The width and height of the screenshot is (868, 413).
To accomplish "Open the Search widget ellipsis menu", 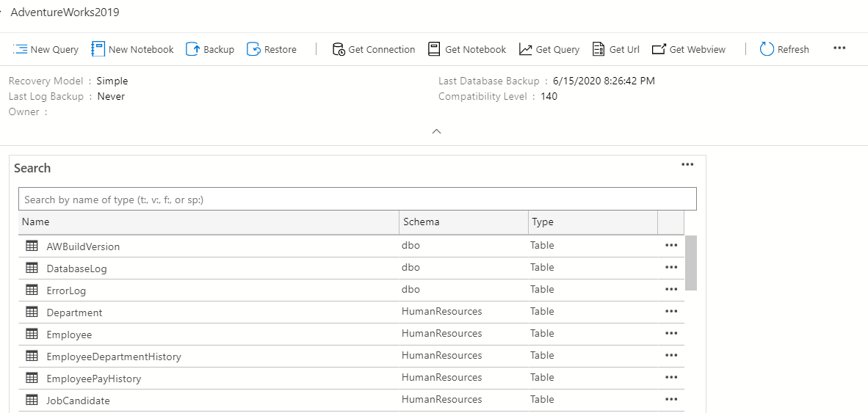I will click(x=687, y=164).
